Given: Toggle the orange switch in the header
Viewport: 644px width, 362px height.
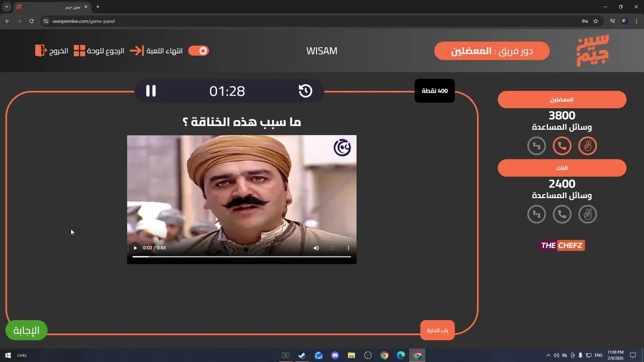Looking at the screenshot, I should 198,51.
